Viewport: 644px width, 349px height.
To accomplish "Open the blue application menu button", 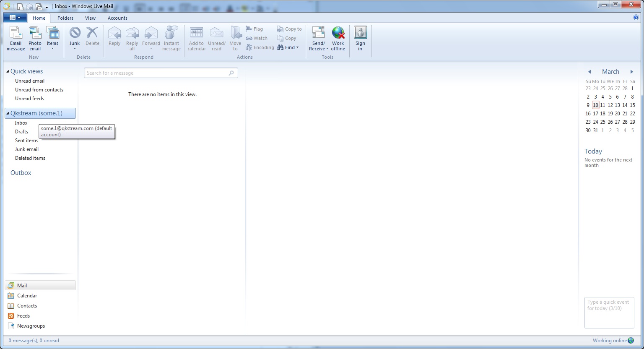I will [15, 18].
